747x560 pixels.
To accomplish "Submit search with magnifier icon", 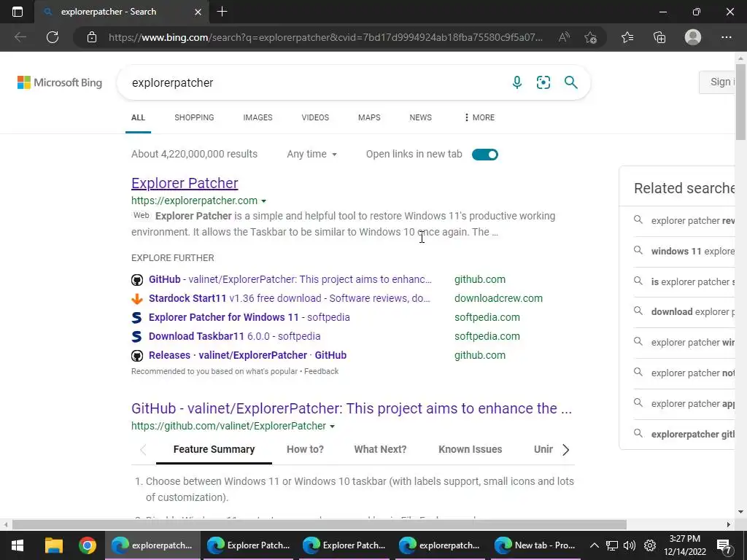I will [570, 82].
